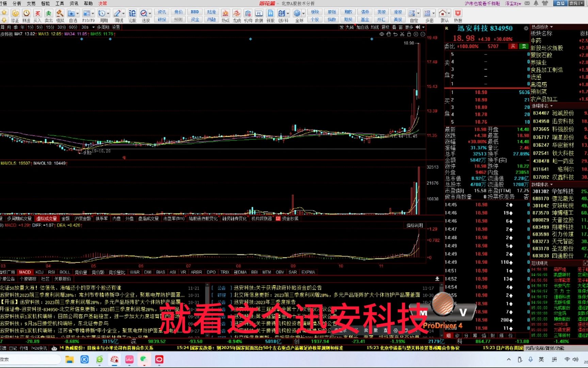Click the 热点 flame icon
The height and width of the screenshot is (368, 588).
225,13
